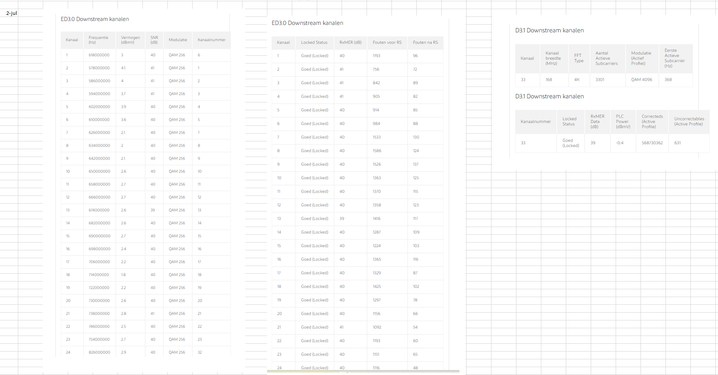The image size is (718, 375).
Task: Click the Fouten voor RS value 842
Action: (x=376, y=83)
